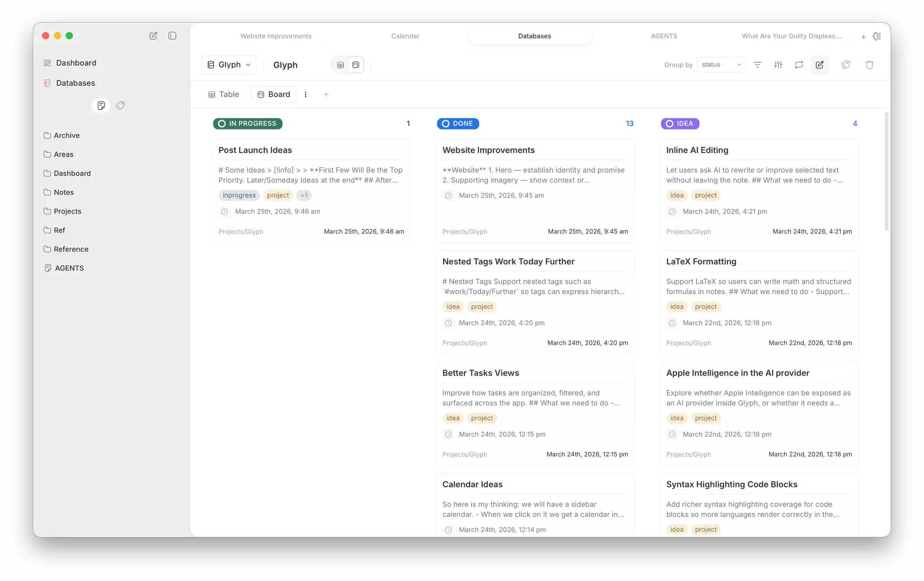This screenshot has width=924, height=581.
Task: Open the AI assistant icon at top right
Action: (x=877, y=36)
